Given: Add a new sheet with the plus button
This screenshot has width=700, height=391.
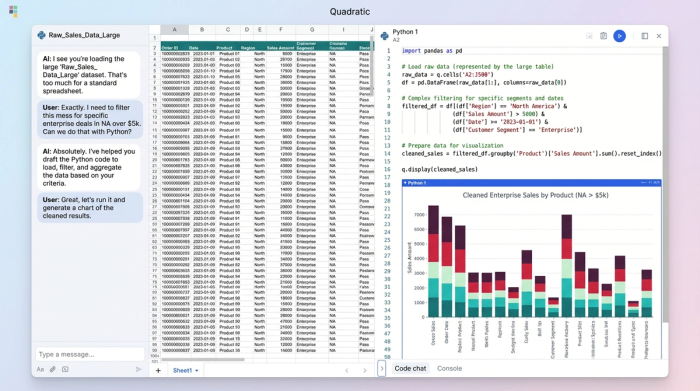Looking at the screenshot, I should pyautogui.click(x=158, y=370).
